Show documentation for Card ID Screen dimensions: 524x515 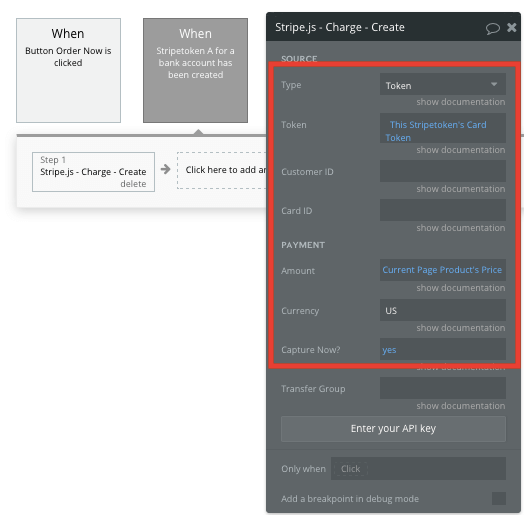[461, 228]
